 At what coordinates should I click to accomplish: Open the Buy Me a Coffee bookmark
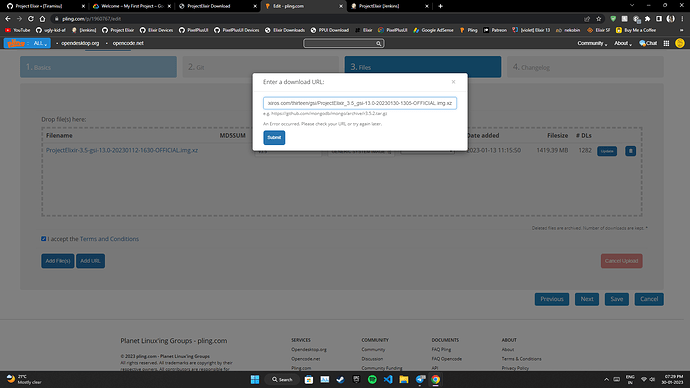(636, 30)
